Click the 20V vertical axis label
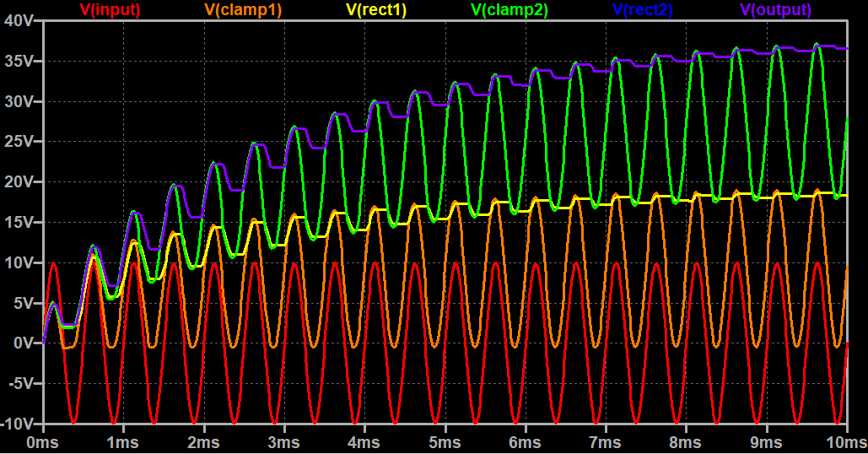Screen dimensions: 868x454 (x=20, y=182)
